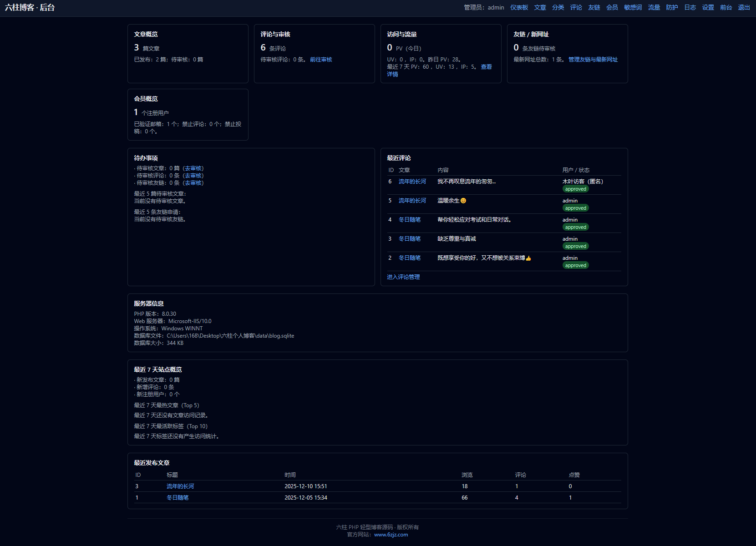Open the 会员 management page

[x=612, y=7]
